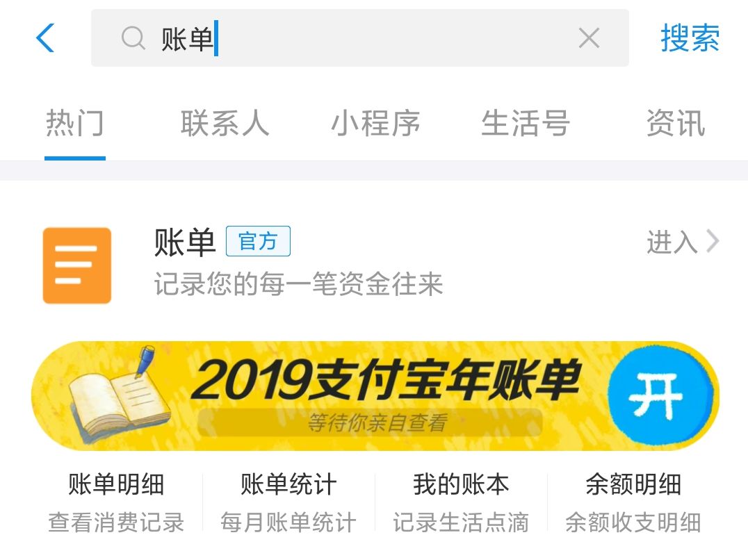The height and width of the screenshot is (560, 748).
Task: Select the 热门 tab
Action: (x=75, y=123)
